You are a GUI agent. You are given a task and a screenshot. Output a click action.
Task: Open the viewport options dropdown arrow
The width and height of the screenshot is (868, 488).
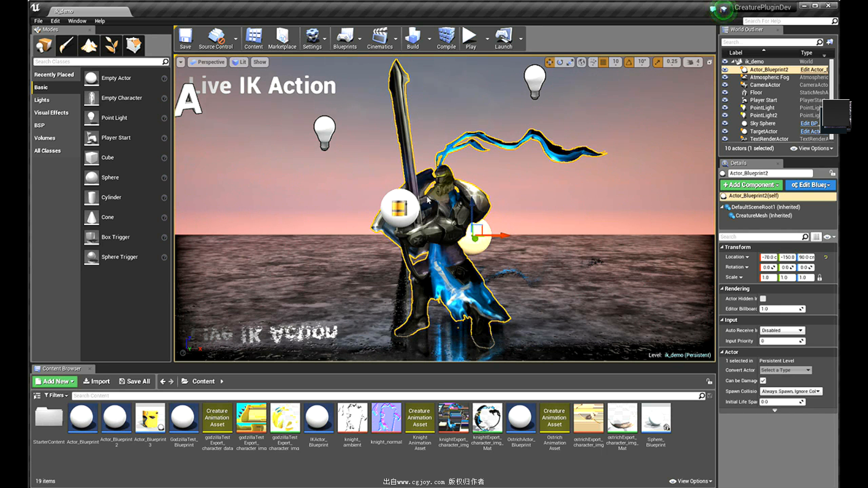click(x=181, y=62)
